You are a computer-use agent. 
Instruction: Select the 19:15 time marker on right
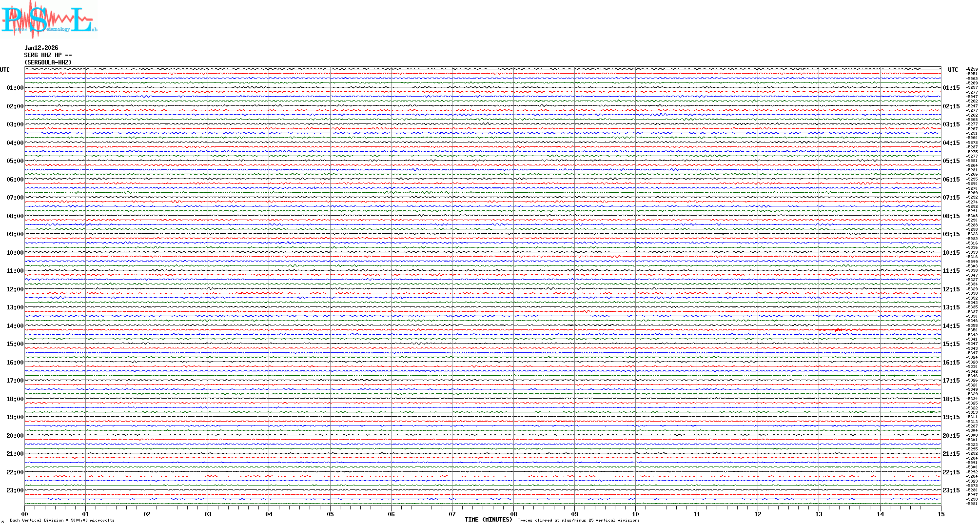point(951,417)
